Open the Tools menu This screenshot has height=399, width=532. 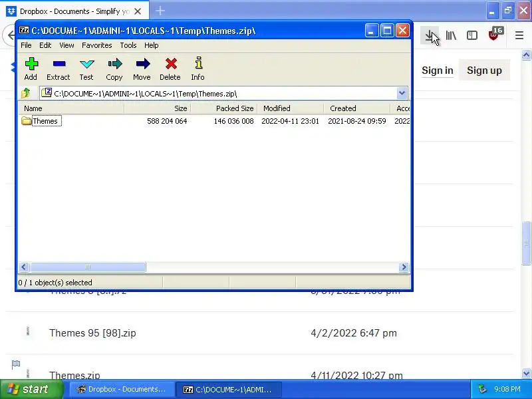(x=128, y=45)
